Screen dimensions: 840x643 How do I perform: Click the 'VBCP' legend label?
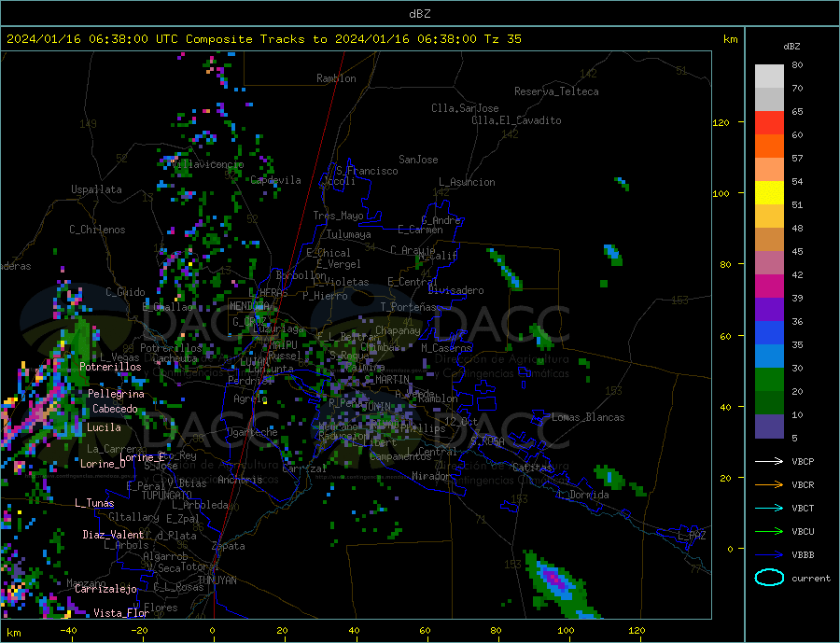point(803,461)
